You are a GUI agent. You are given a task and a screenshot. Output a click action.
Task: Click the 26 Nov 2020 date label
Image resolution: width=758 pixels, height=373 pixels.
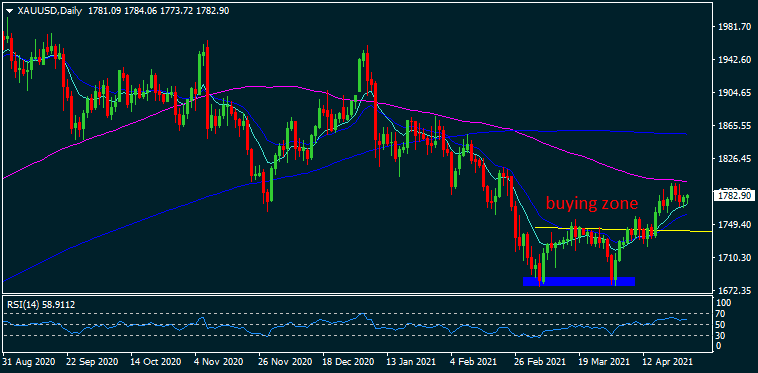[x=283, y=361]
